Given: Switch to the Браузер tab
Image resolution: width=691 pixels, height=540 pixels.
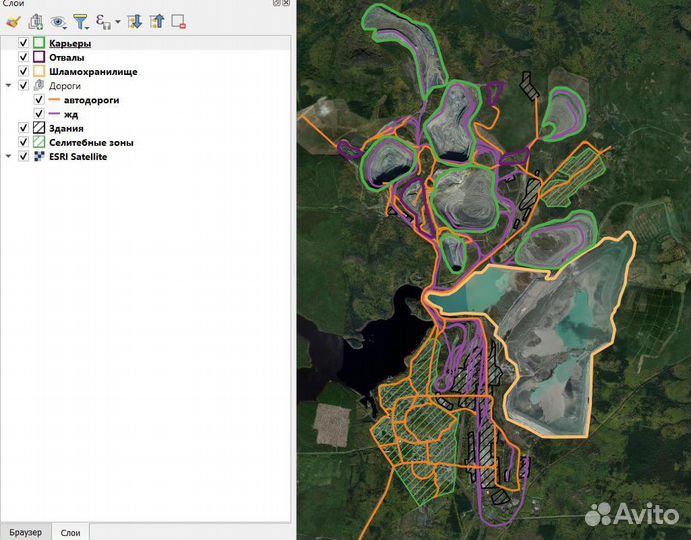Looking at the screenshot, I should point(26,532).
